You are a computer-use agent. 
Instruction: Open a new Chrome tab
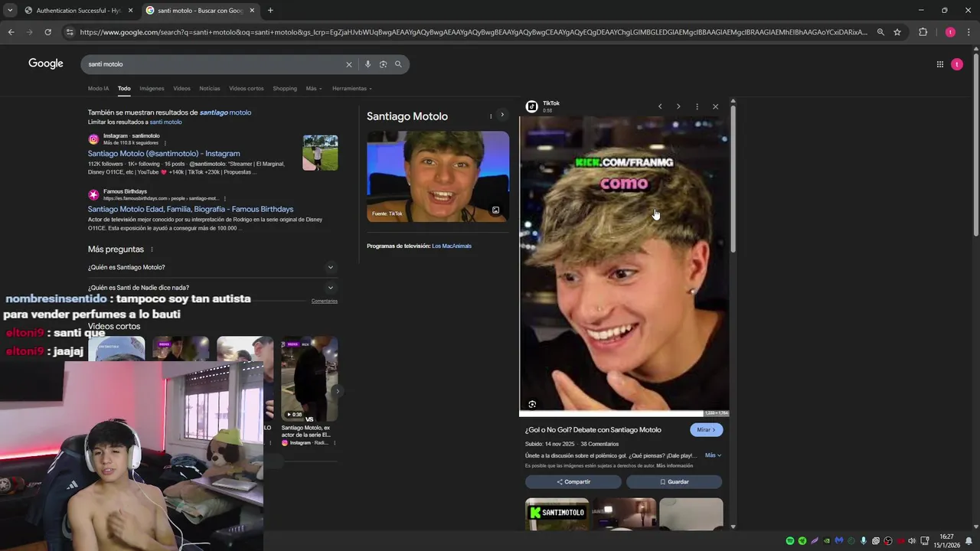[x=270, y=10]
